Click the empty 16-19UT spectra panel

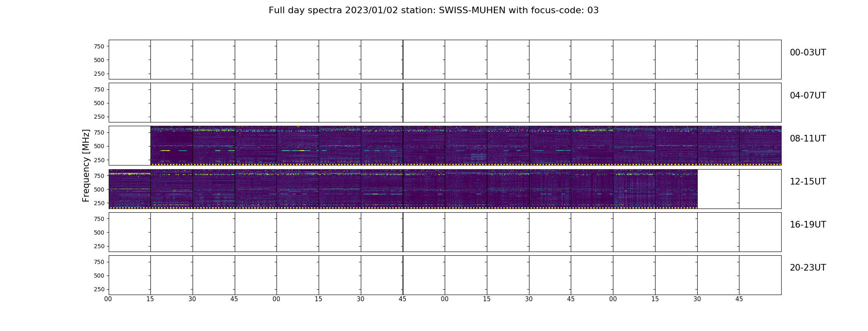coord(445,232)
